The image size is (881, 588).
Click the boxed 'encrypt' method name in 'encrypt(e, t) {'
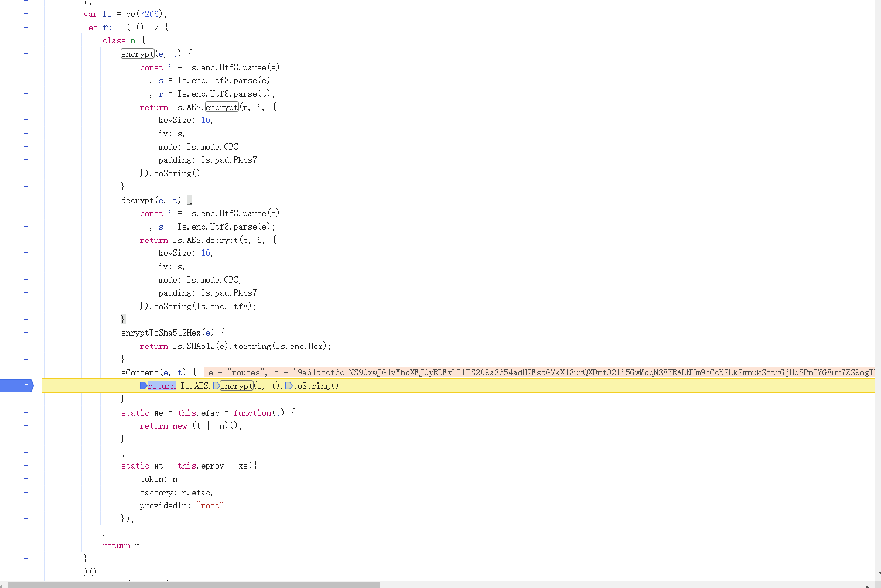[x=138, y=54]
